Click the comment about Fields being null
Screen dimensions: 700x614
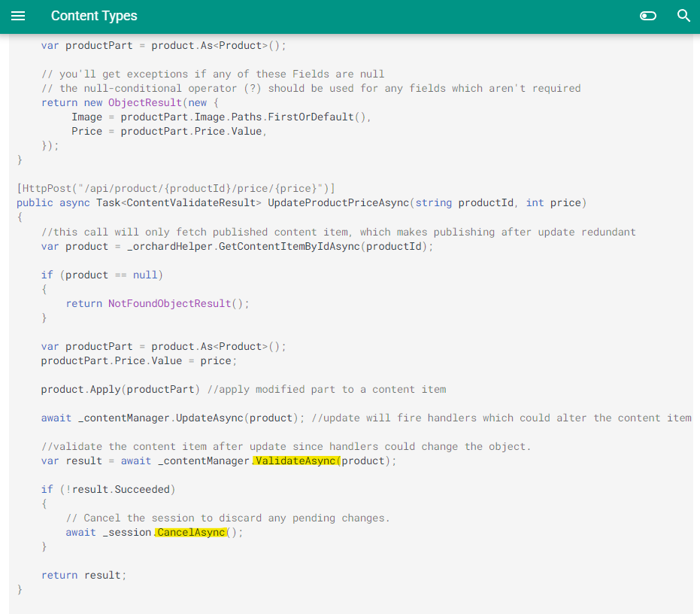(x=213, y=74)
